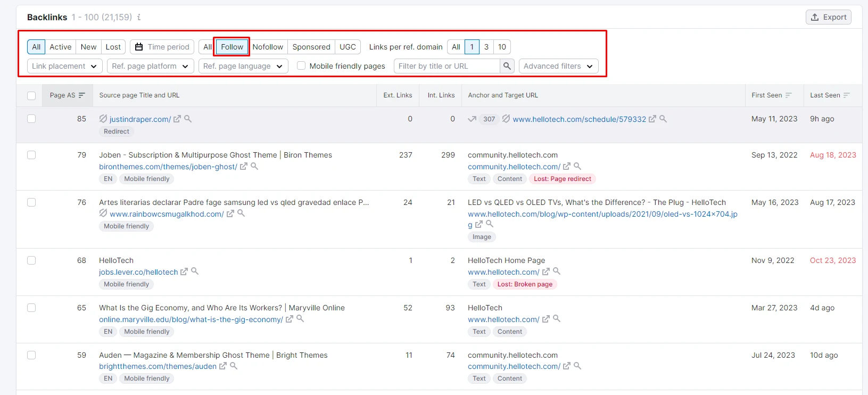Click redirect arrow icon in justindraper row
868x395 pixels.
tap(472, 119)
